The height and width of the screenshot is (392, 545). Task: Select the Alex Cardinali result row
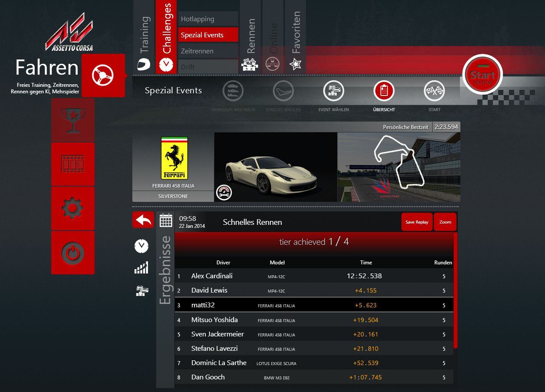pyautogui.click(x=314, y=276)
